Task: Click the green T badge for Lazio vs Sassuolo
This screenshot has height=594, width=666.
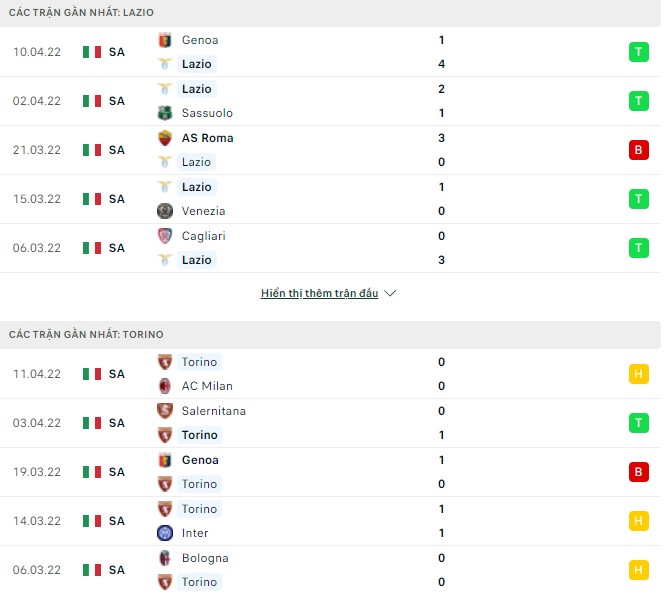Action: [x=638, y=101]
